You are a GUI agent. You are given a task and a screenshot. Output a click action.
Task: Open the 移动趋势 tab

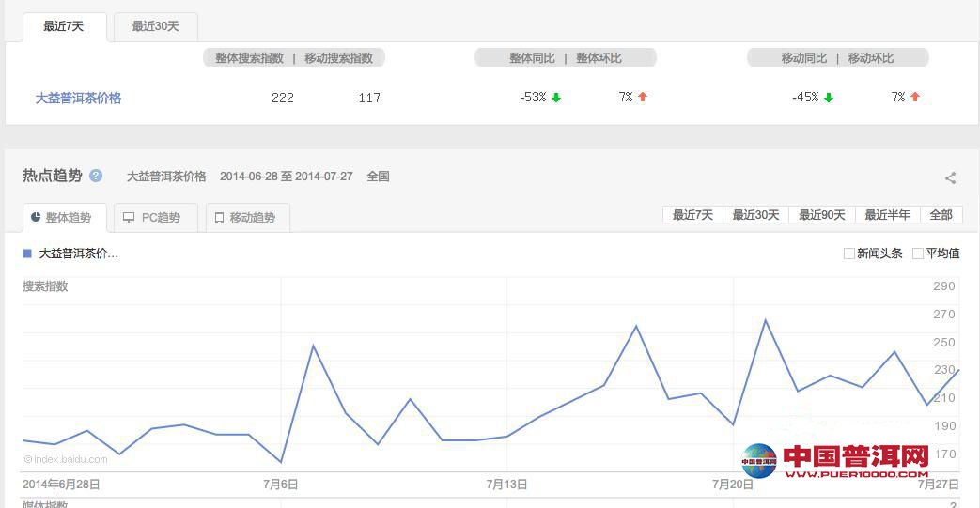coord(248,218)
